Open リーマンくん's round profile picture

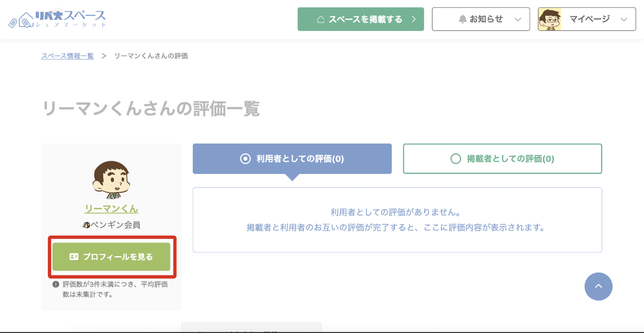pyautogui.click(x=111, y=180)
